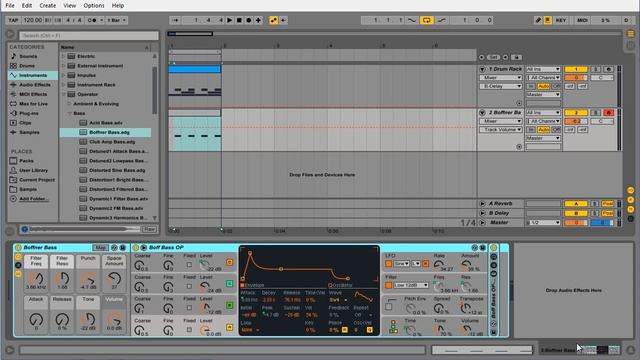Toggle the Drum Rack track activator button

pyautogui.click(x=576, y=69)
